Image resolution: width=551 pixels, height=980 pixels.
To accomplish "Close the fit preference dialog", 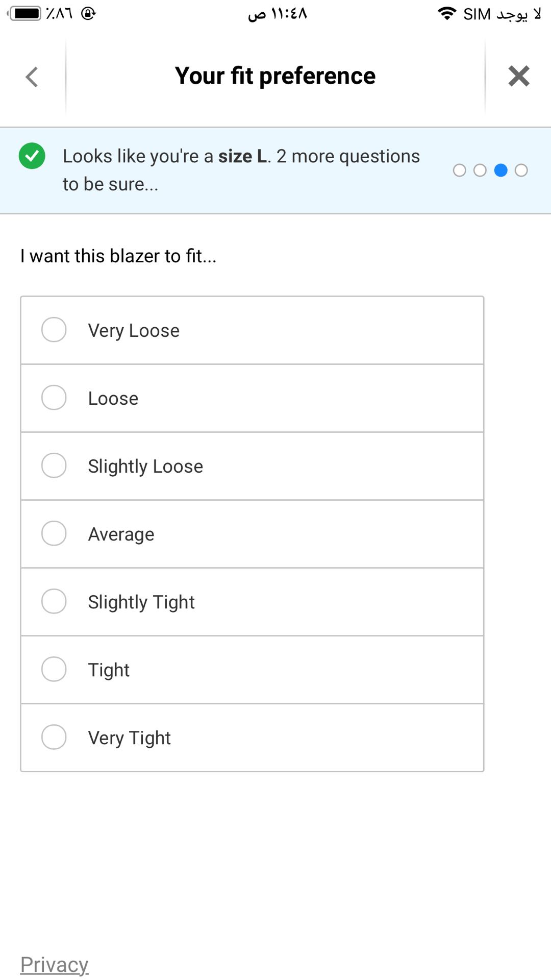I will [x=518, y=77].
